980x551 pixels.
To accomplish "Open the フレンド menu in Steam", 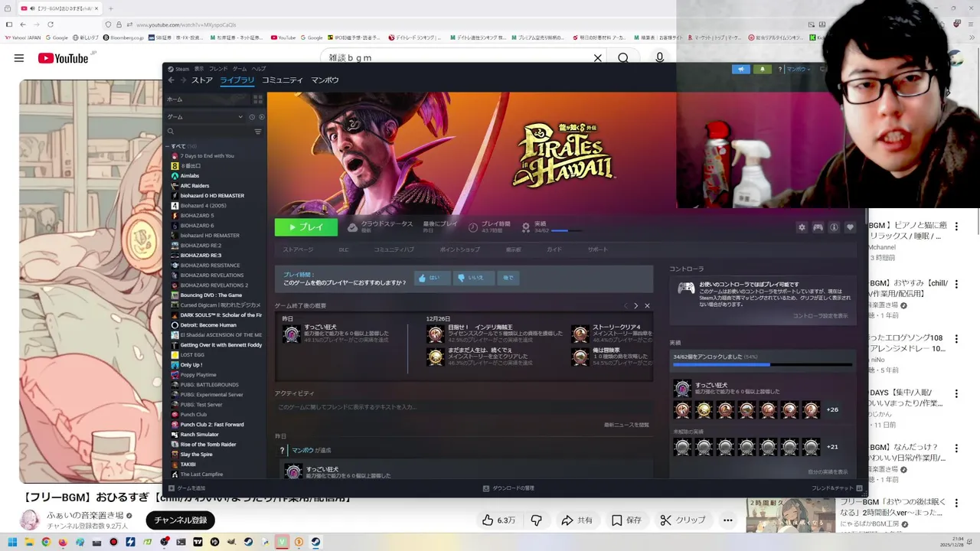I will (218, 69).
